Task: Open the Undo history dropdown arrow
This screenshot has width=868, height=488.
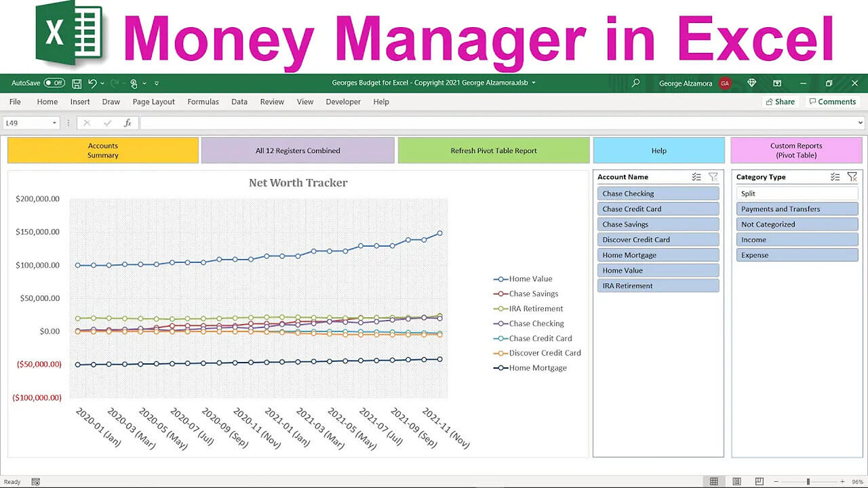Action: click(102, 83)
